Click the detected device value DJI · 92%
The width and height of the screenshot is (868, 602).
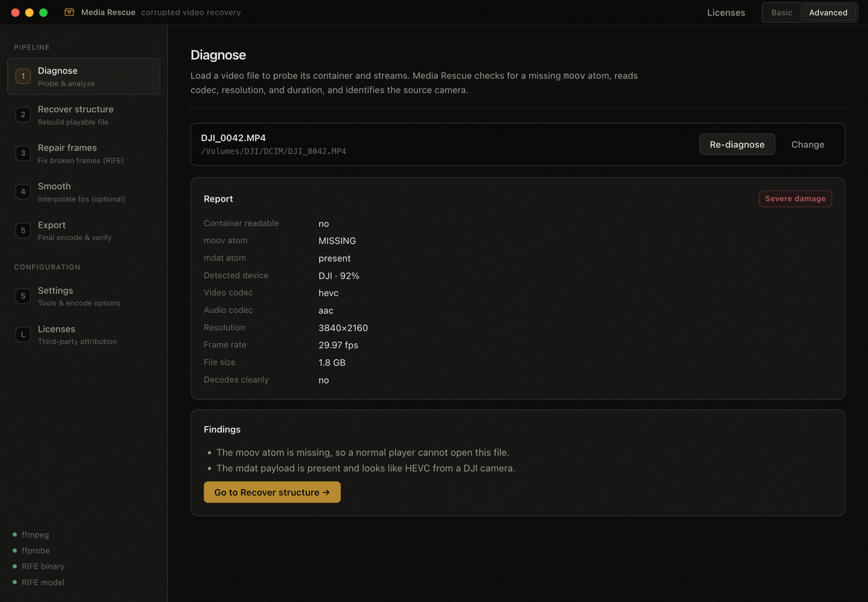339,276
